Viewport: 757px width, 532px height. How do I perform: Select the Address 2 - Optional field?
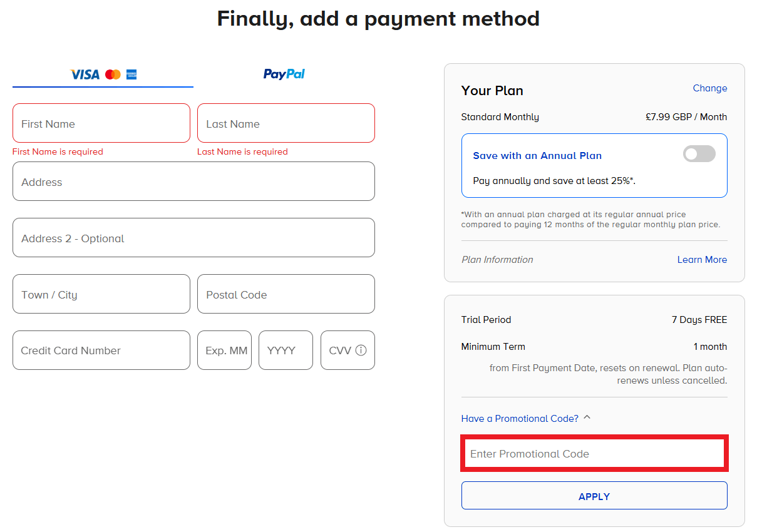(193, 238)
